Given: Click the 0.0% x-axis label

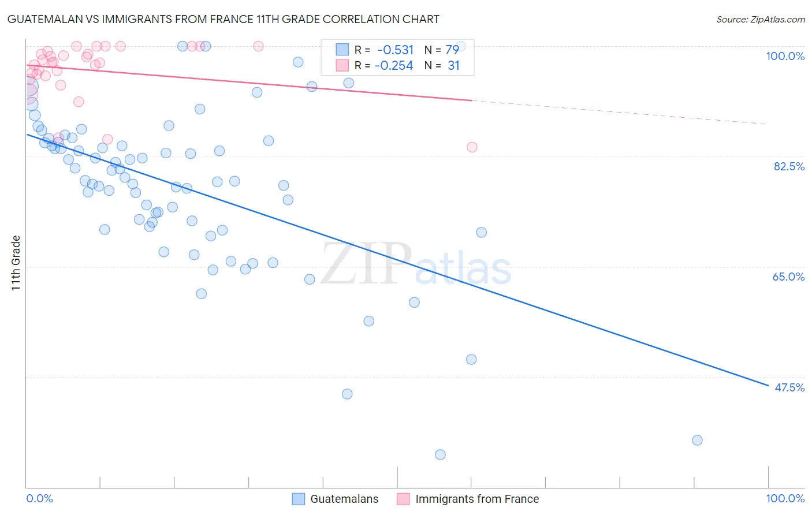Looking at the screenshot, I should pos(39,498).
